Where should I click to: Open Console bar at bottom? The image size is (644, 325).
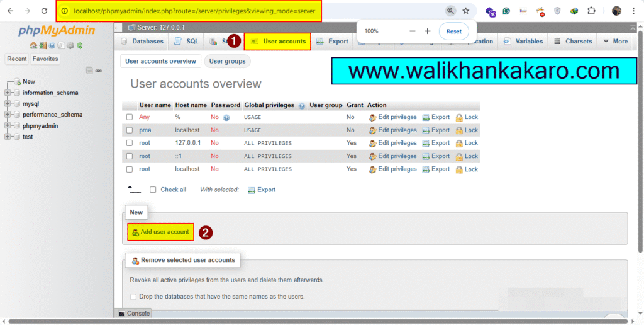point(135,314)
